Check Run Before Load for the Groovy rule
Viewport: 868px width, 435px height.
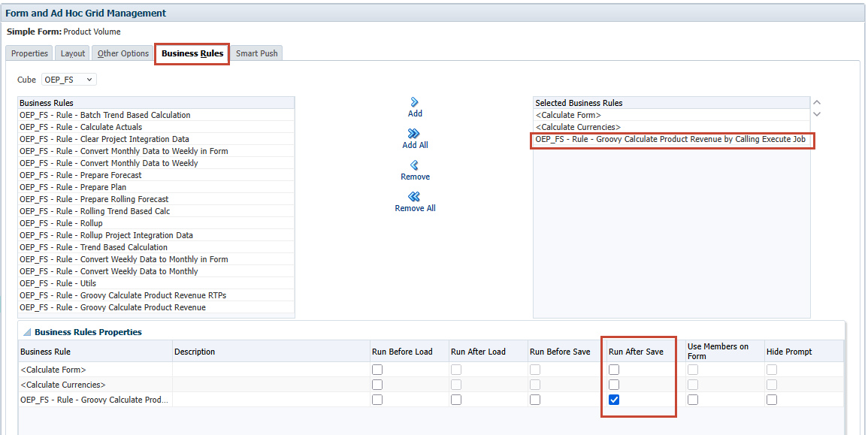coord(377,399)
